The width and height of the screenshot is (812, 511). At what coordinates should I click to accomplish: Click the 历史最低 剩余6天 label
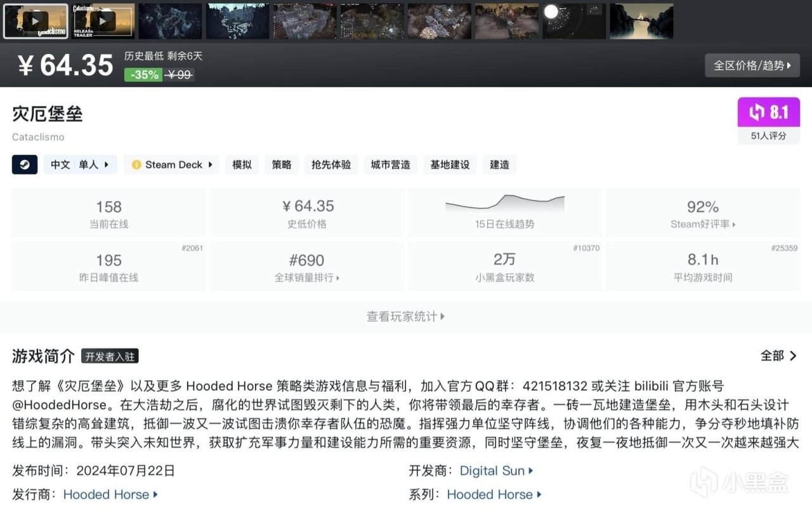pyautogui.click(x=164, y=56)
